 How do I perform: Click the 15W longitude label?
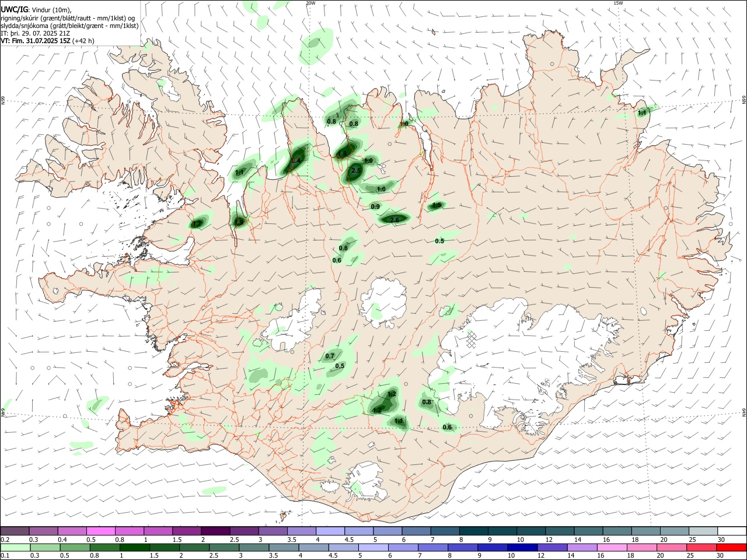point(618,3)
